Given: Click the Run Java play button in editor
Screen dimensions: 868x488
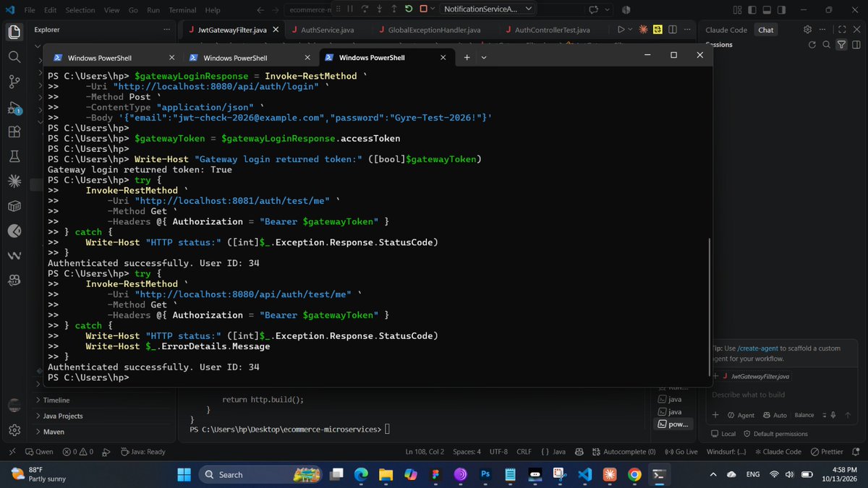Looking at the screenshot, I should (x=621, y=30).
